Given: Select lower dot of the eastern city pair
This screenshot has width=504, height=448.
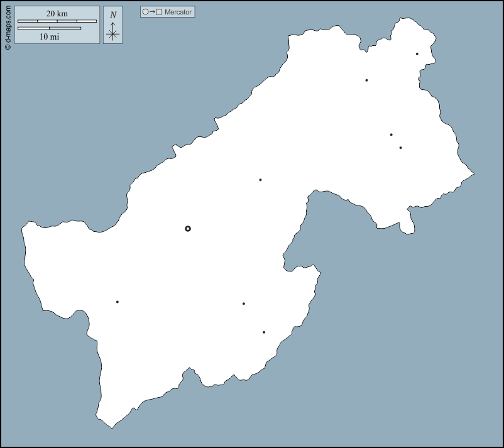Looking at the screenshot, I should 400,148.
